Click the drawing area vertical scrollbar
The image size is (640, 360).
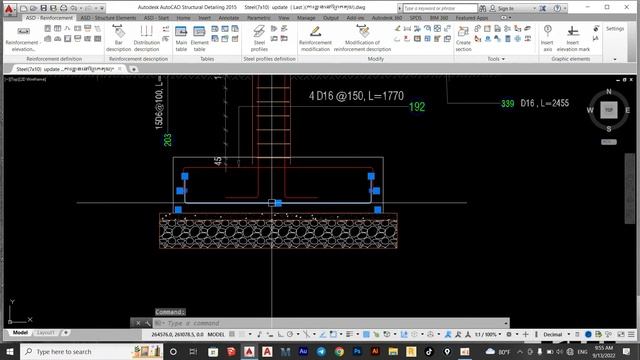point(630,188)
